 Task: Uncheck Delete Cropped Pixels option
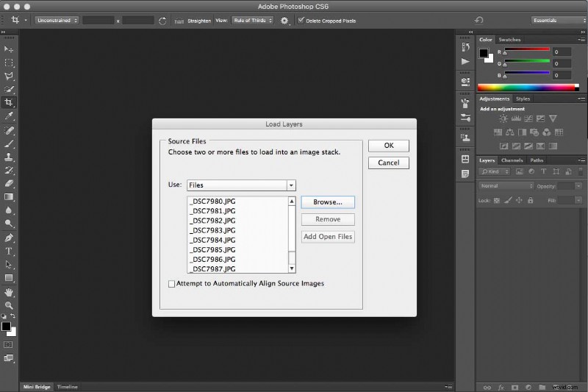tap(301, 21)
